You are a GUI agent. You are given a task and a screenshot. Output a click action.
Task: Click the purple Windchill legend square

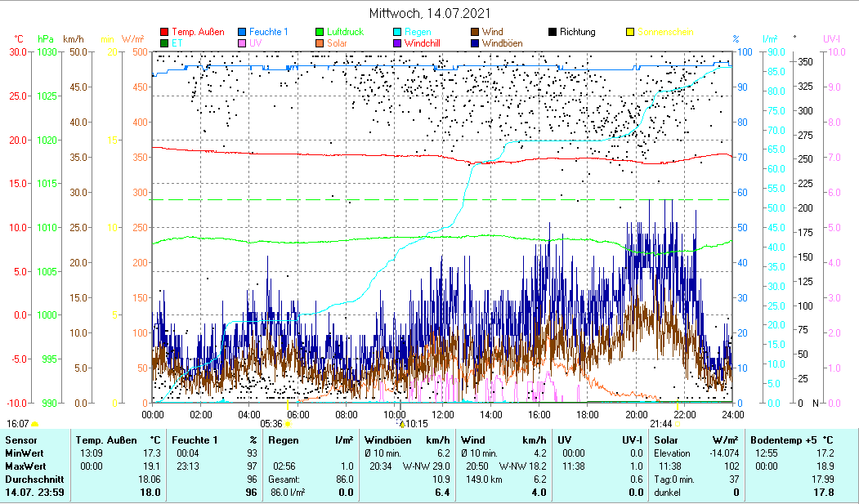pyautogui.click(x=397, y=43)
